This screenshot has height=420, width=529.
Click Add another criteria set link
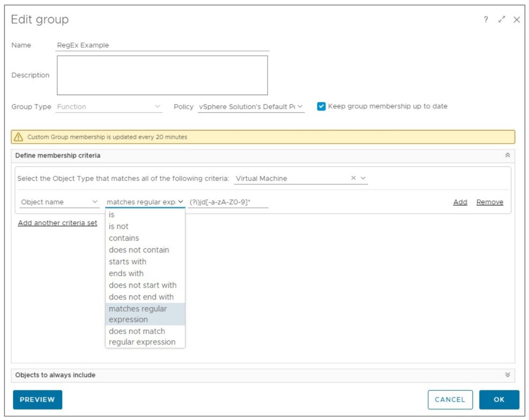click(x=58, y=223)
